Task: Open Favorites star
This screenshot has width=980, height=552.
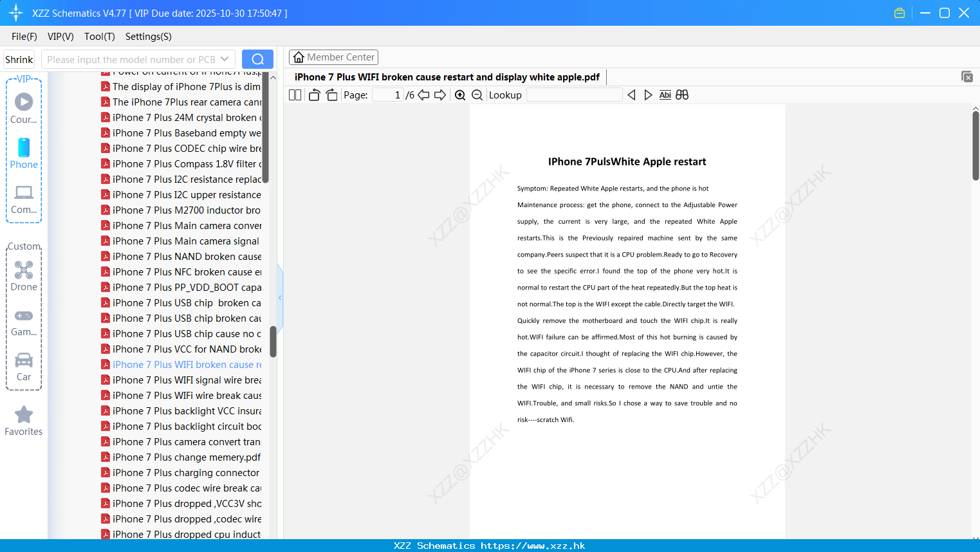Action: 24,421
